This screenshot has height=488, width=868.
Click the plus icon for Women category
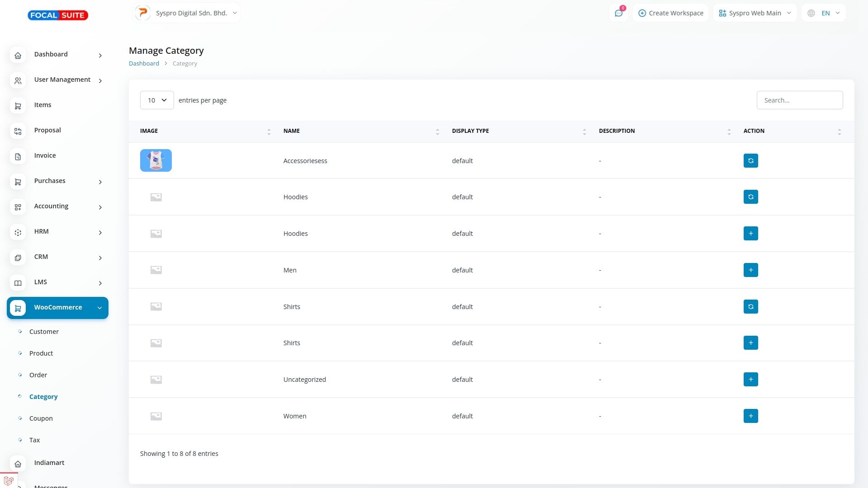tap(750, 416)
